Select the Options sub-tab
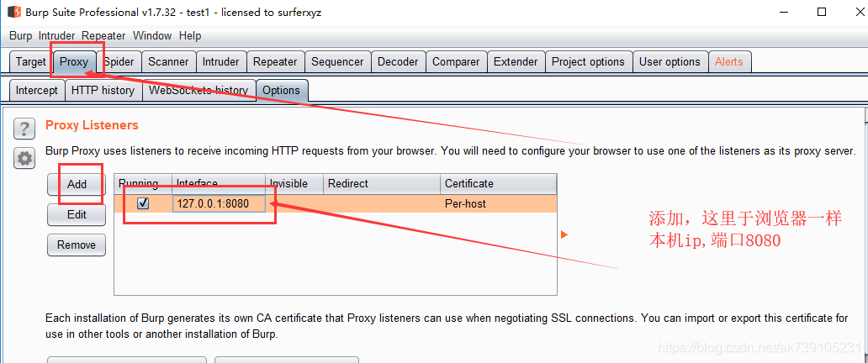 point(281,90)
